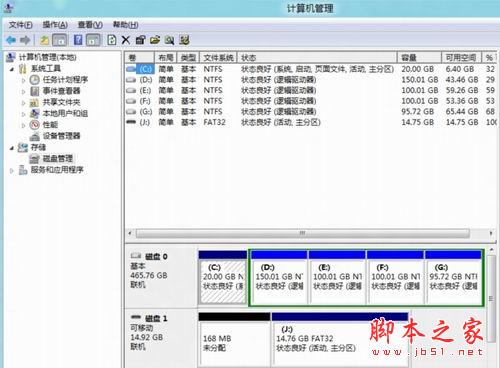This screenshot has height=368, width=500.
Task: Open the 操作(A) menu
Action: 55,25
